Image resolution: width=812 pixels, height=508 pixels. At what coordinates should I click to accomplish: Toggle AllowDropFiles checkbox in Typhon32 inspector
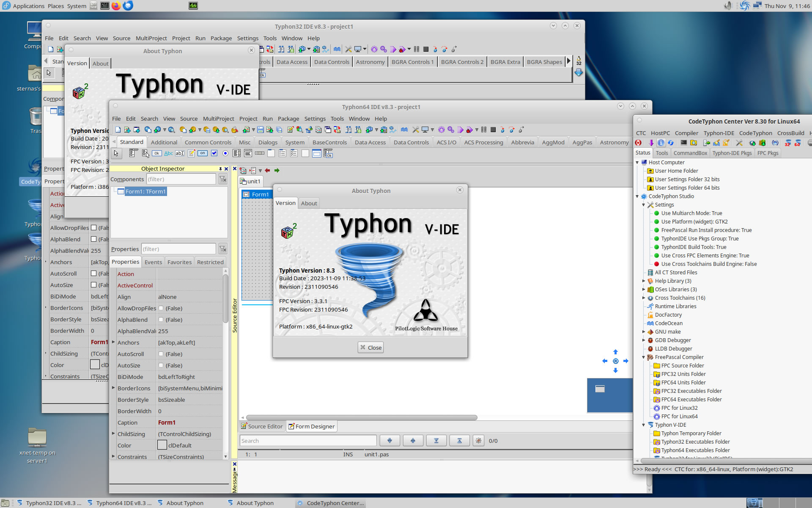tap(94, 228)
